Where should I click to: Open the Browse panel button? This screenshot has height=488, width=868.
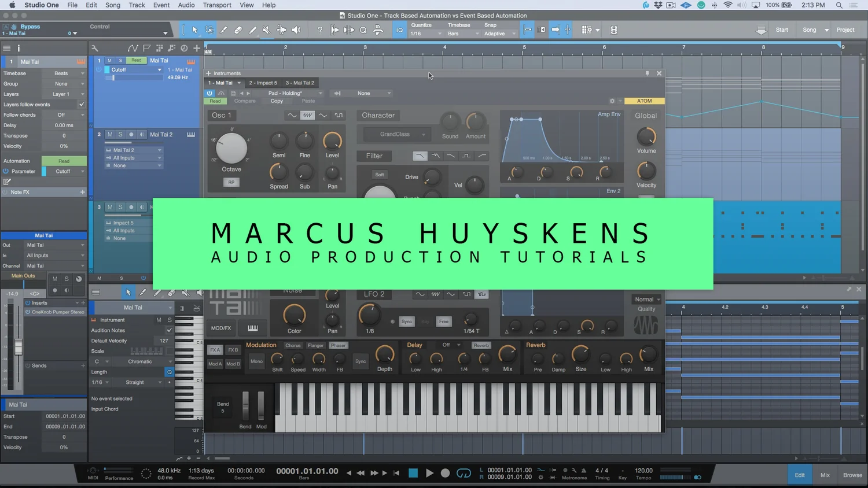tap(852, 475)
